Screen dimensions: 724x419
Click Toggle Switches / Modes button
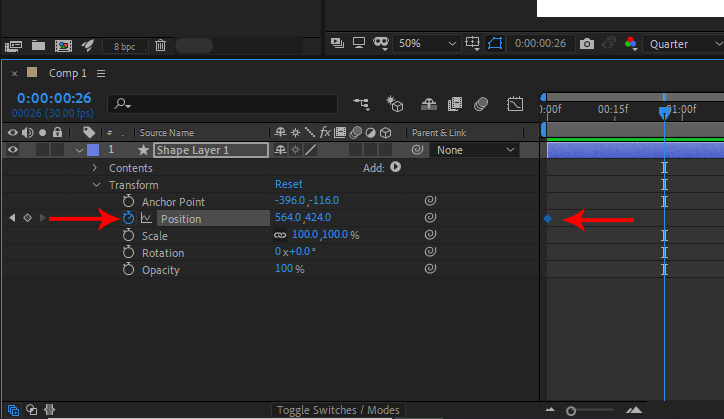338,410
